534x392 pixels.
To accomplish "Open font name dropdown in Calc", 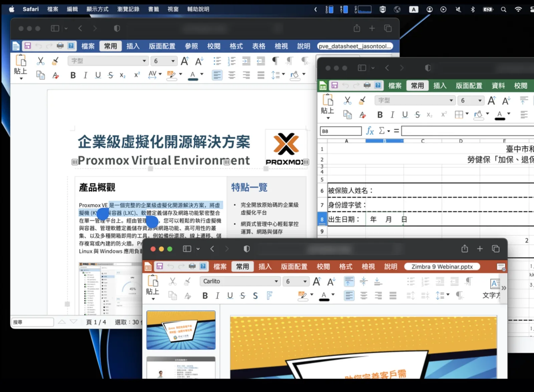I will pos(451,100).
